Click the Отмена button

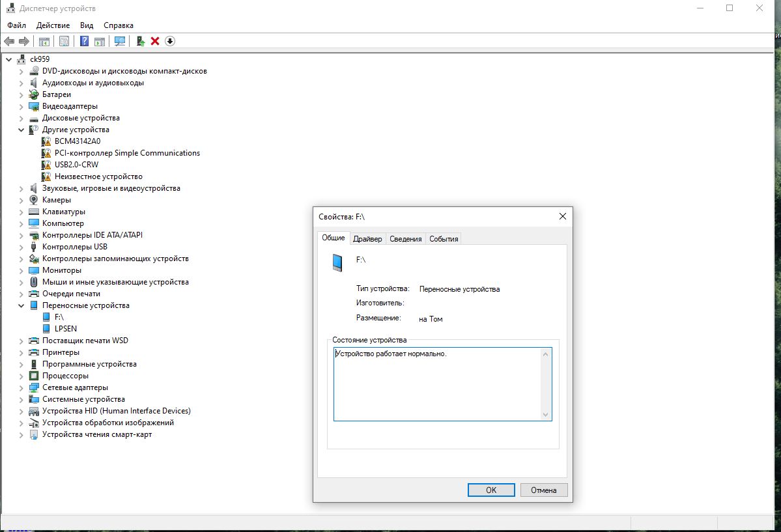(543, 490)
